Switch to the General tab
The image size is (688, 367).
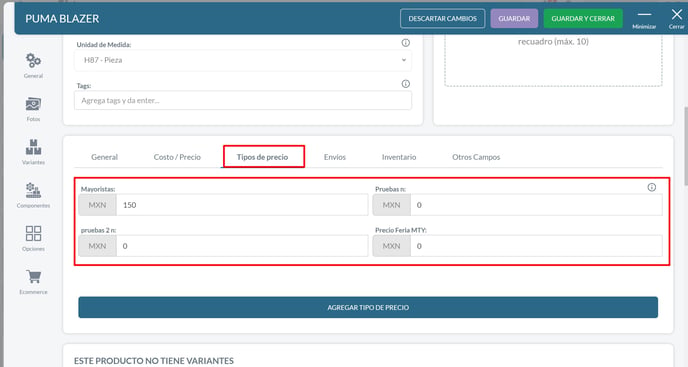point(104,157)
